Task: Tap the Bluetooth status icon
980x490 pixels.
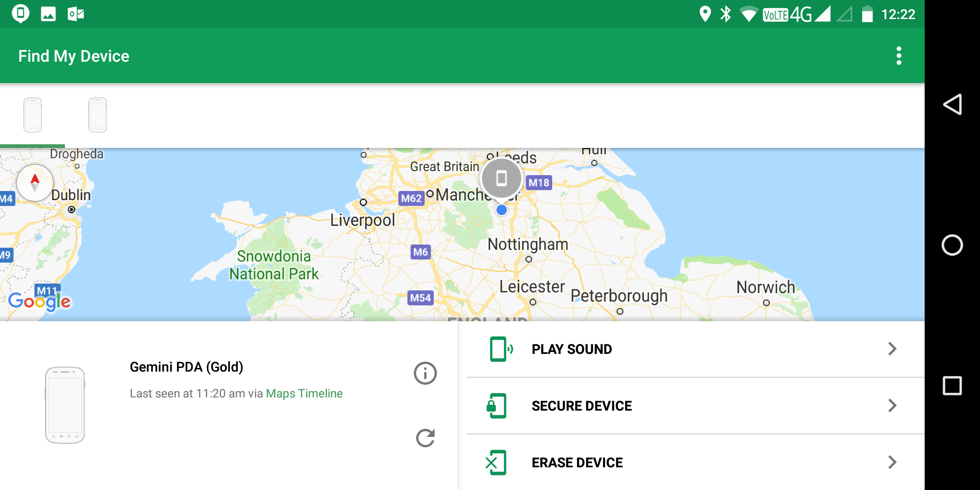Action: click(x=726, y=14)
